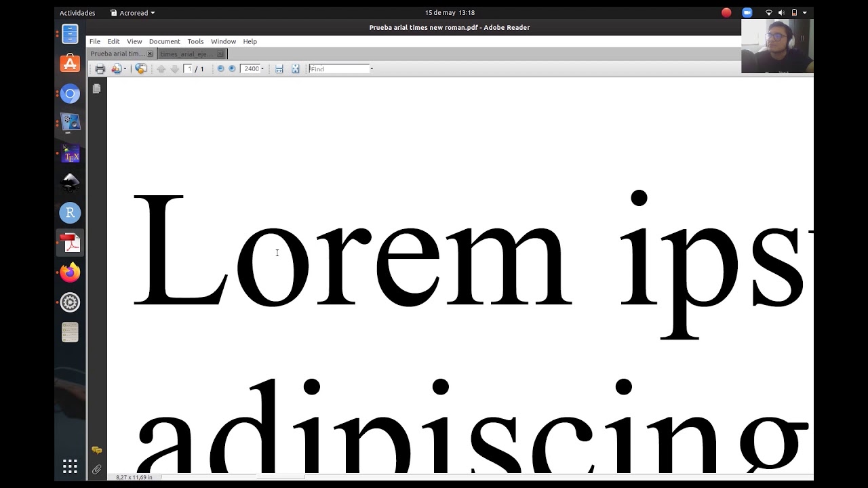Click the fit full page icon
Screen dimensions: 868x488
[296, 69]
